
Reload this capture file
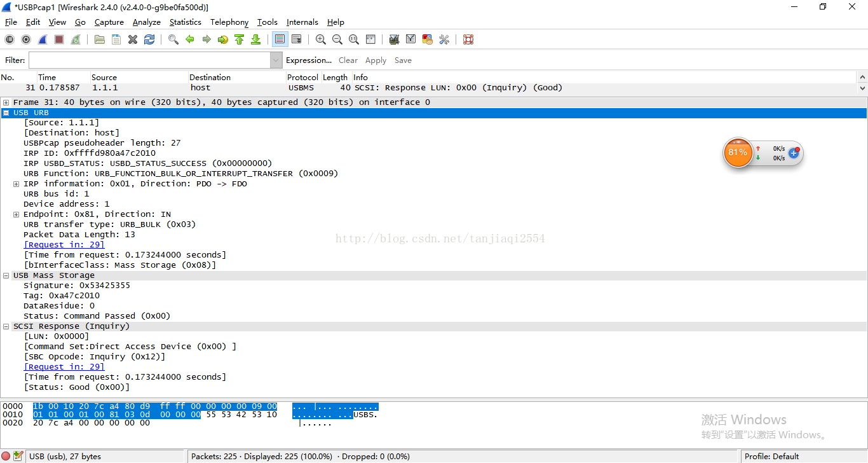tap(149, 39)
